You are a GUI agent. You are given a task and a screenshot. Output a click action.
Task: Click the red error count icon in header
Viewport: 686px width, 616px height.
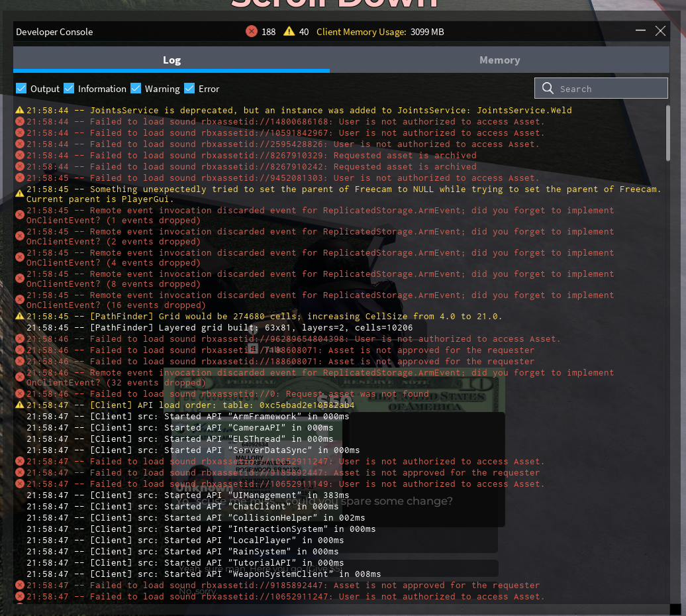pyautogui.click(x=252, y=31)
